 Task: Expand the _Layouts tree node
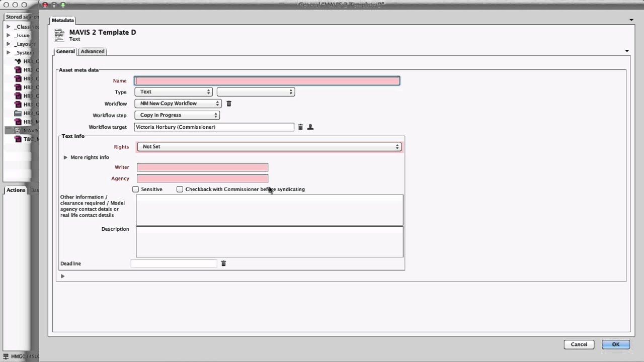click(x=9, y=44)
